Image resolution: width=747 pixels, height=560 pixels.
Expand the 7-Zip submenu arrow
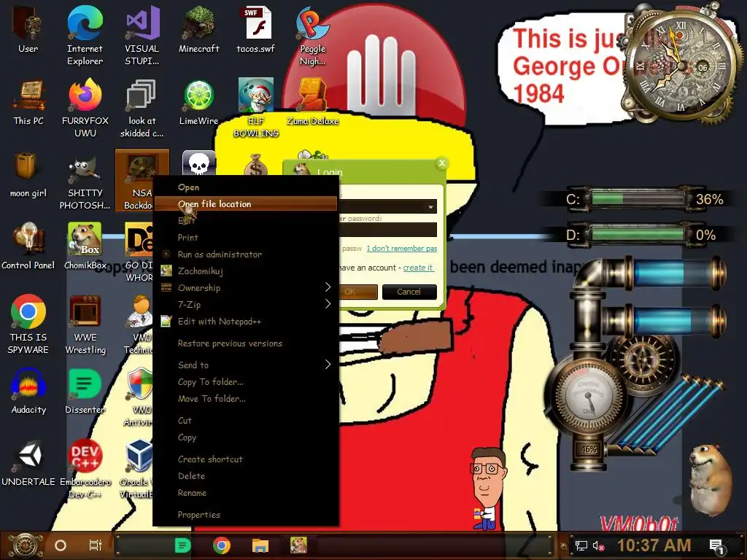pos(328,304)
